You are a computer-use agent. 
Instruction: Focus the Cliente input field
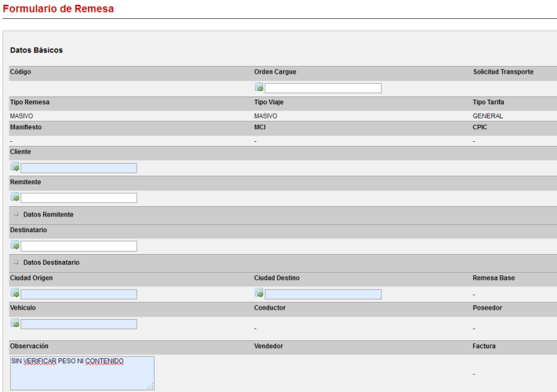point(78,168)
